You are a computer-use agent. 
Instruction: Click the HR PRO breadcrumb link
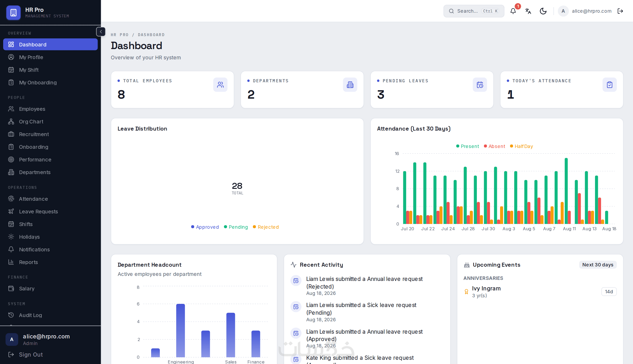click(120, 35)
